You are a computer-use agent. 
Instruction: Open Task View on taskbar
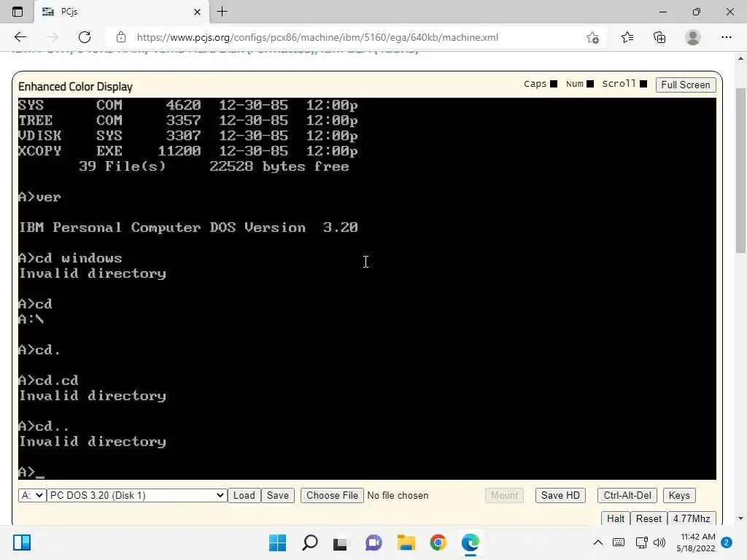pyautogui.click(x=340, y=542)
